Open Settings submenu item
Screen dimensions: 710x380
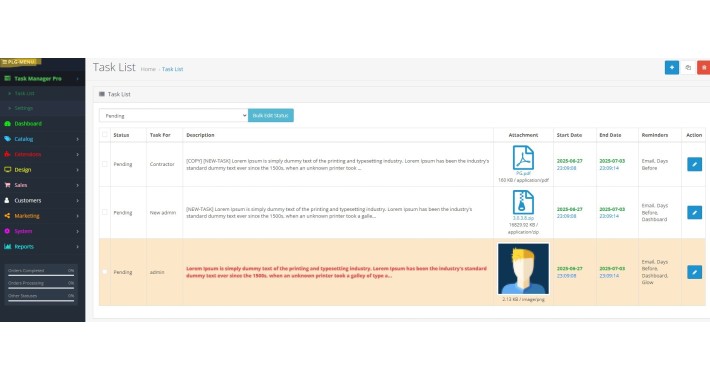click(x=24, y=108)
